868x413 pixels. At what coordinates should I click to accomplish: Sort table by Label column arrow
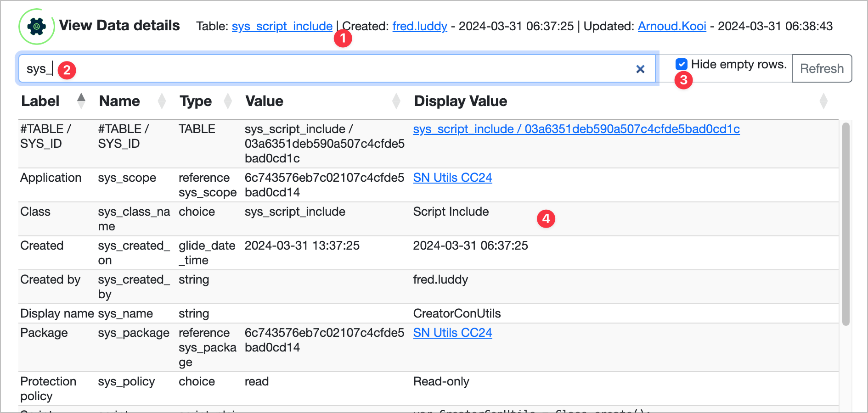[x=81, y=101]
